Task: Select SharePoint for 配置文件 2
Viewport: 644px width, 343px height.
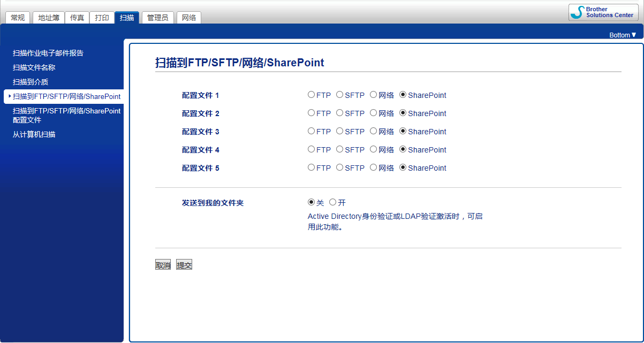Action: click(403, 113)
